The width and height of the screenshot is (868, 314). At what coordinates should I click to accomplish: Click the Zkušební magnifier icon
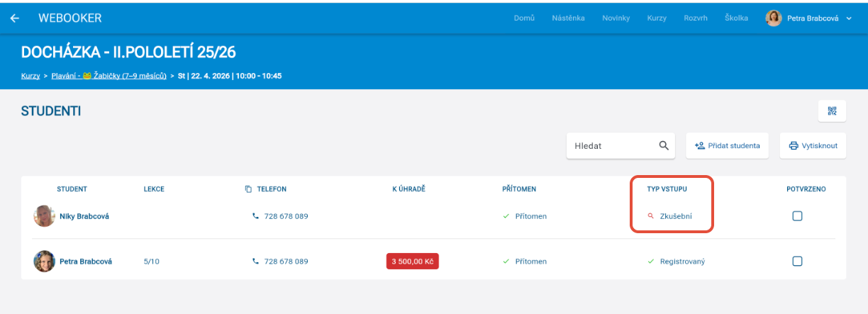tap(651, 216)
